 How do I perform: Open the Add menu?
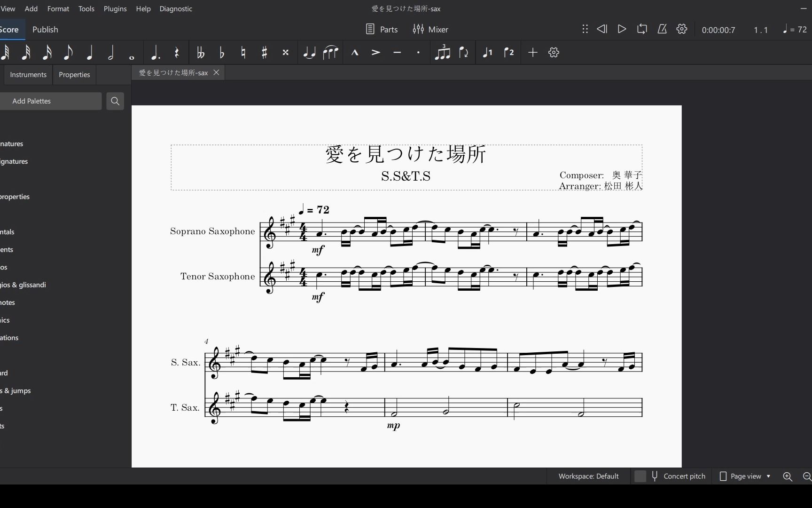tap(31, 8)
